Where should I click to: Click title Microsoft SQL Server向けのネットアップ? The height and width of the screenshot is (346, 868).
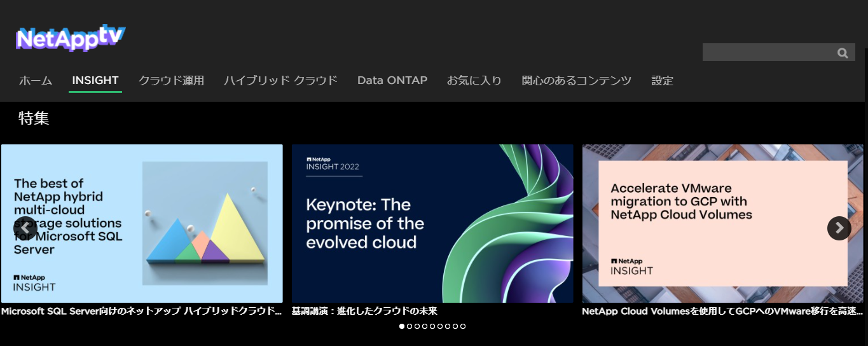[x=141, y=312]
